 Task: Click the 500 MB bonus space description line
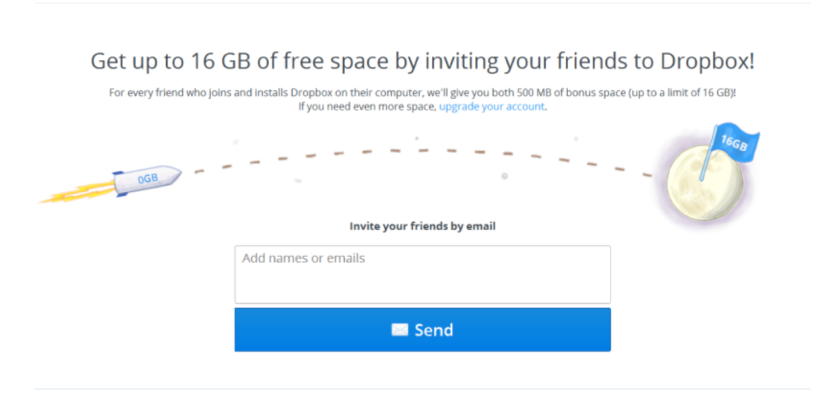coord(422,93)
